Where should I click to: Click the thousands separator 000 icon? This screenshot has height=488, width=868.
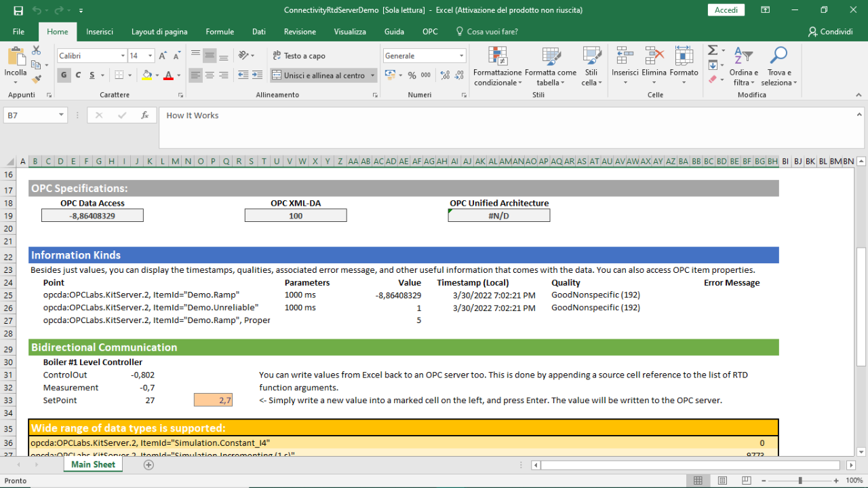pyautogui.click(x=426, y=75)
